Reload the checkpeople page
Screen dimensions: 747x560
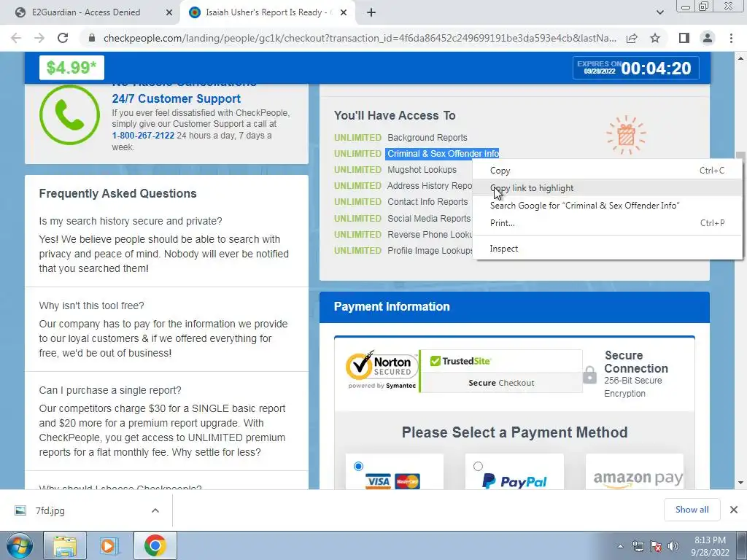pyautogui.click(x=63, y=38)
